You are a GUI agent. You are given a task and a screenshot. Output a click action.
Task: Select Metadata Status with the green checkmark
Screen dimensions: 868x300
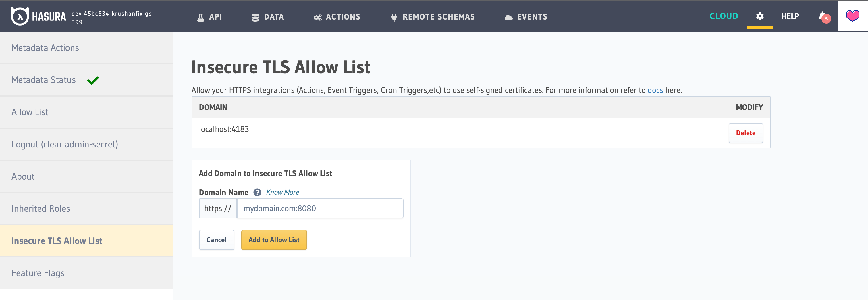43,80
